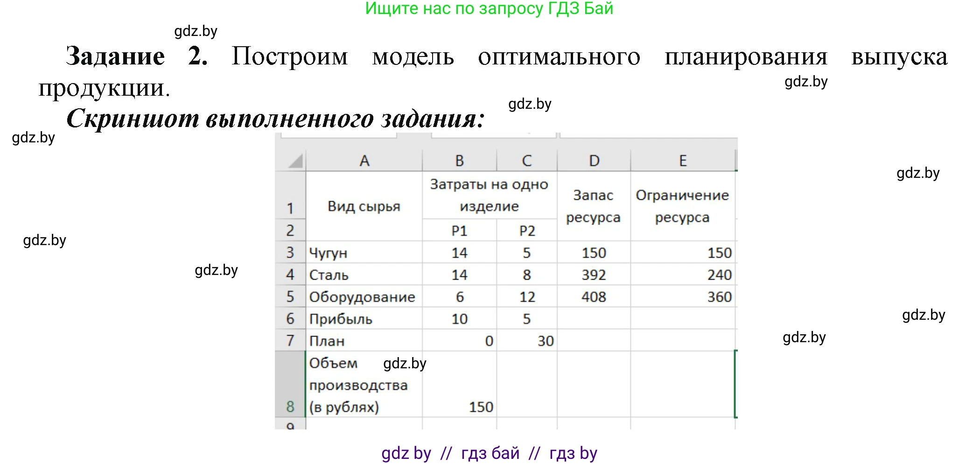980x464 pixels.
Task: Select row header 8
Action: [x=292, y=406]
